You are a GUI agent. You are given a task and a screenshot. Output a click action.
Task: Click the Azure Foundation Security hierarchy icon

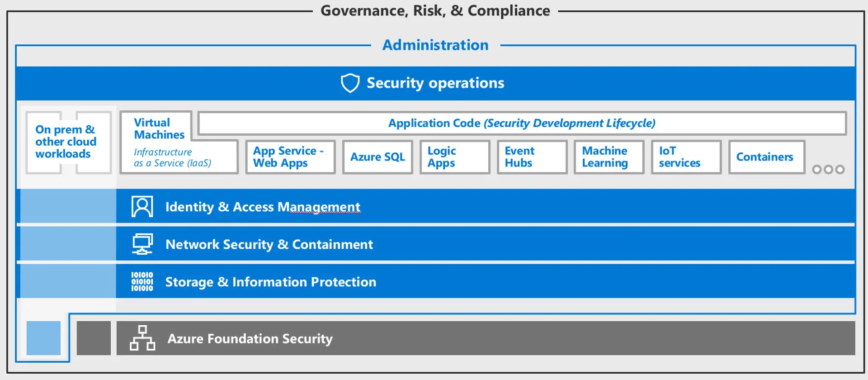click(x=142, y=338)
